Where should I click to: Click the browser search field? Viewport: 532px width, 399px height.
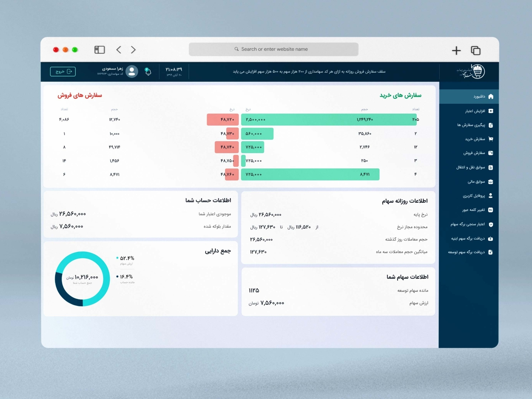(273, 49)
